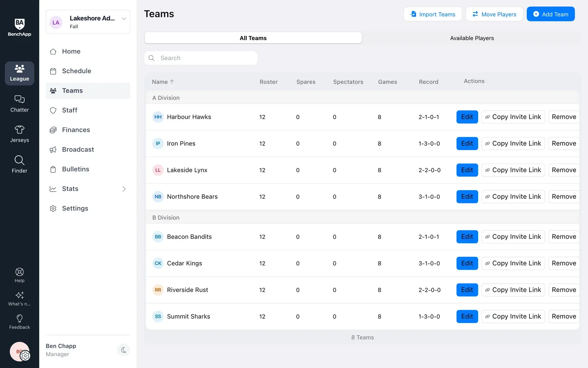The height and width of the screenshot is (368, 588).
Task: Click the Harbour Hawks HH team badge
Action: (x=158, y=117)
